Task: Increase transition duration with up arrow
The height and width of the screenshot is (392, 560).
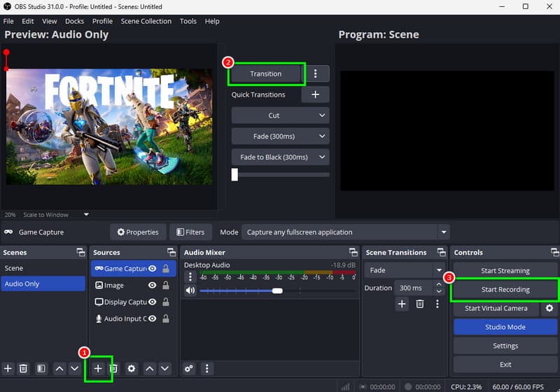Action: tap(439, 284)
